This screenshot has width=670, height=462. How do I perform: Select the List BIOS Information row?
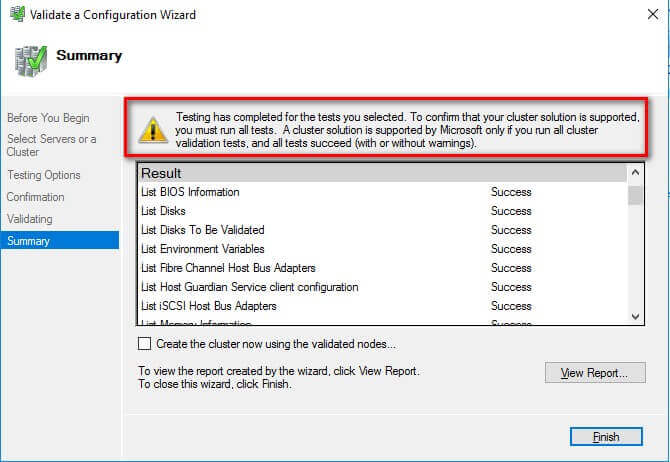point(382,192)
